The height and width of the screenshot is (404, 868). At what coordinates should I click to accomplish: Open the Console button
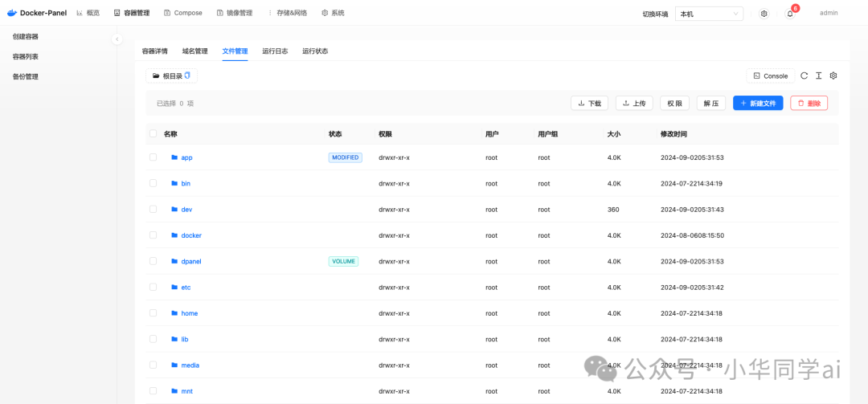[771, 75]
